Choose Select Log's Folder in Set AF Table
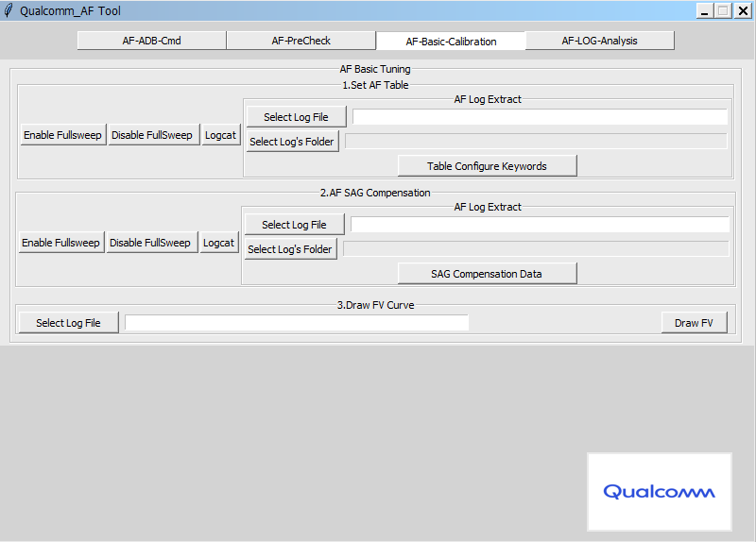This screenshot has height=542, width=756. coord(292,142)
